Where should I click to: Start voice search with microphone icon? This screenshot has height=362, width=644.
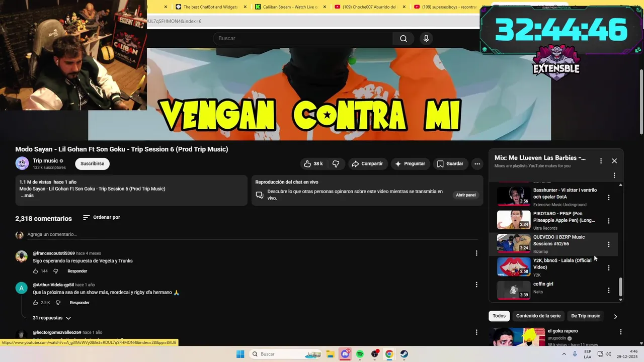click(x=426, y=39)
